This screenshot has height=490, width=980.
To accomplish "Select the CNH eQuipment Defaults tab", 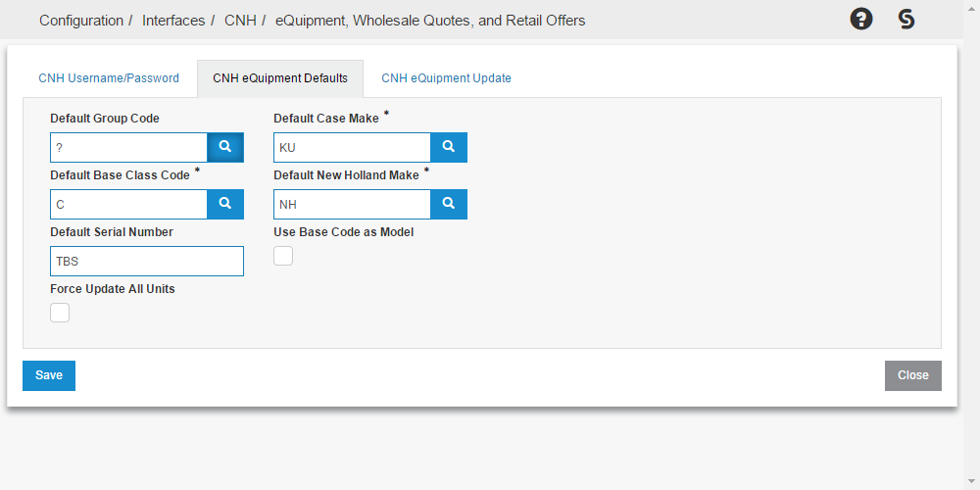I will [x=280, y=78].
